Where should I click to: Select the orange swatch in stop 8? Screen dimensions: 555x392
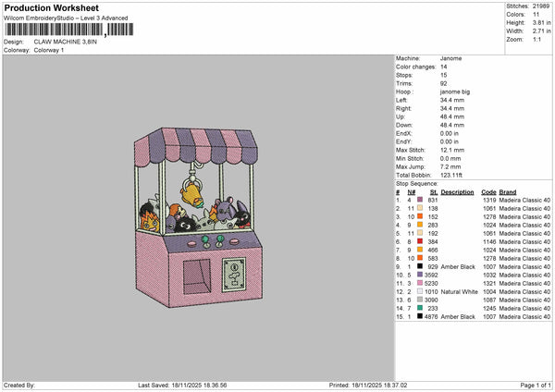pos(420,258)
